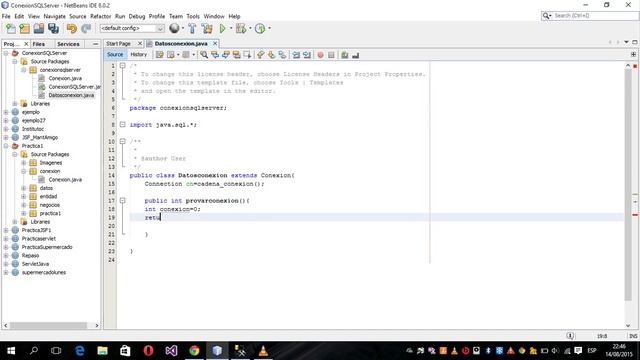Screen dimensions: 640x360
Task: Click the vertical editor scrollbar
Action: point(628,184)
